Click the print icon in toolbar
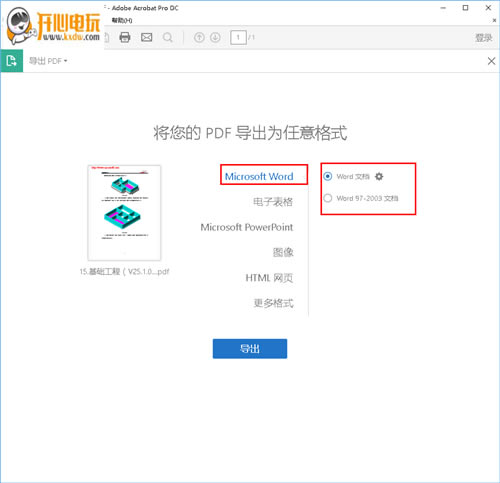 click(125, 37)
